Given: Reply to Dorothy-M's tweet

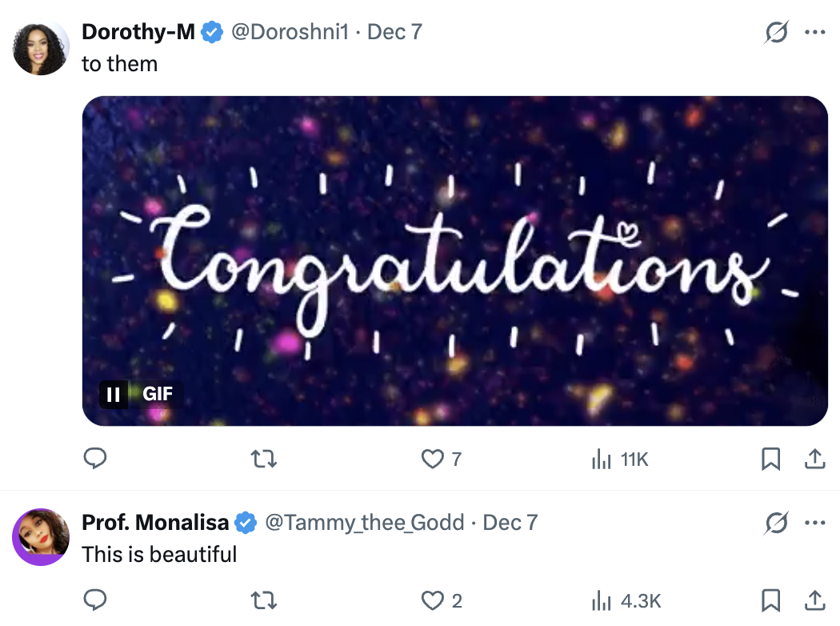Looking at the screenshot, I should point(96,459).
